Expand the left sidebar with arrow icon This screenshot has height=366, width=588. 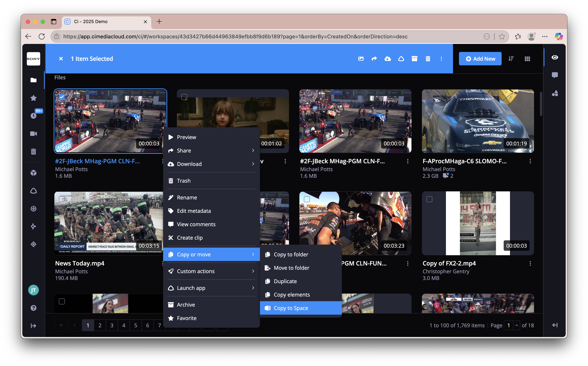tap(33, 326)
